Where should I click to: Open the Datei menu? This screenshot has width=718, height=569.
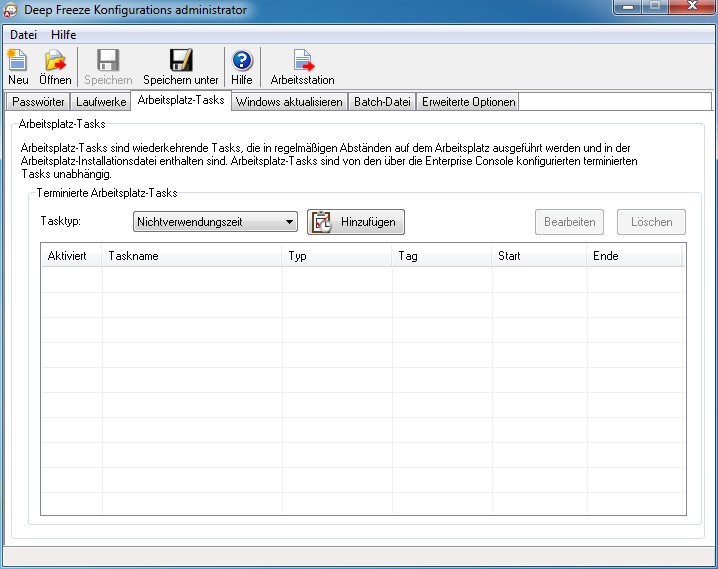click(23, 35)
